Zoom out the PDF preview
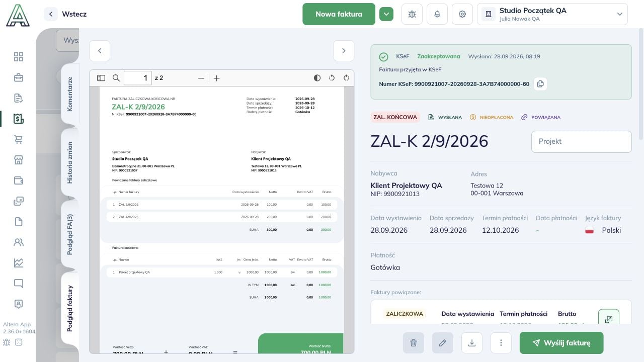This screenshot has width=644, height=362. click(x=201, y=78)
